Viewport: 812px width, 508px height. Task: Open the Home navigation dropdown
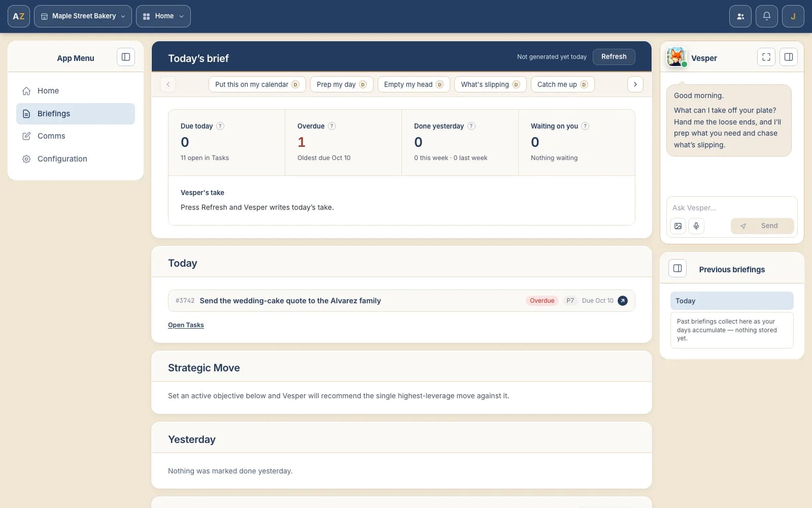coord(163,16)
